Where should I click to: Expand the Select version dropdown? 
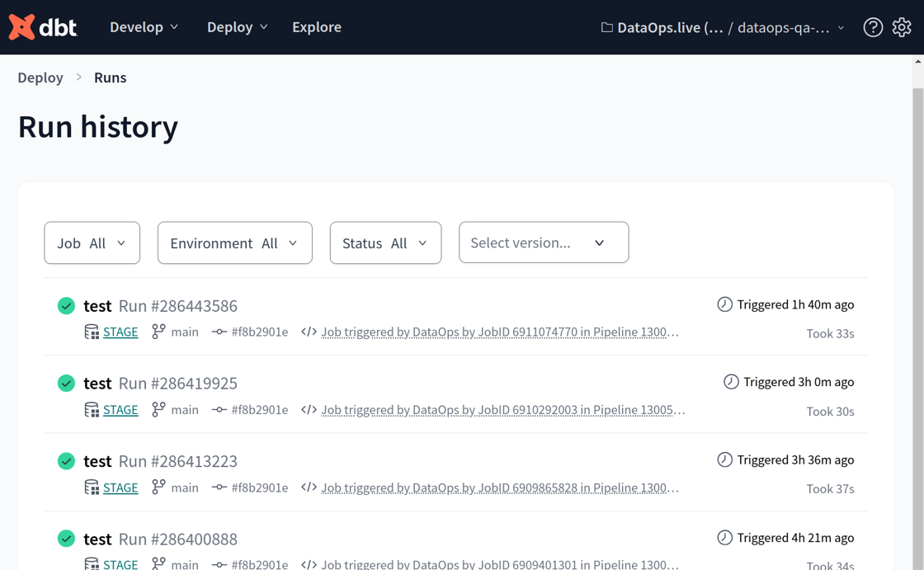pyautogui.click(x=543, y=243)
